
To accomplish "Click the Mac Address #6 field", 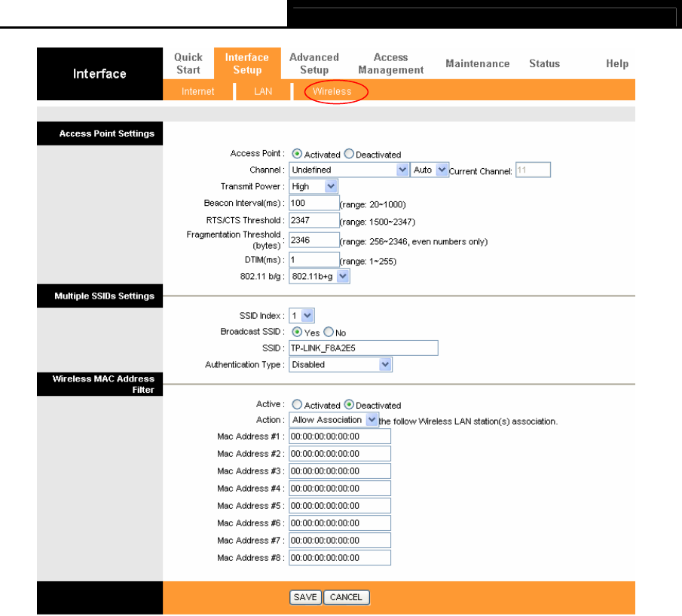I will (x=340, y=523).
